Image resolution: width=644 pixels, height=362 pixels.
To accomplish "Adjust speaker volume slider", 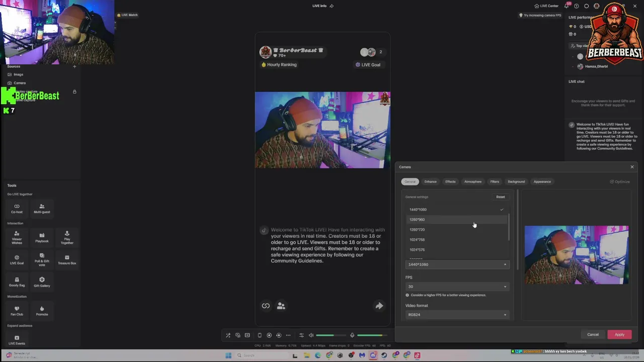I will [x=331, y=335].
